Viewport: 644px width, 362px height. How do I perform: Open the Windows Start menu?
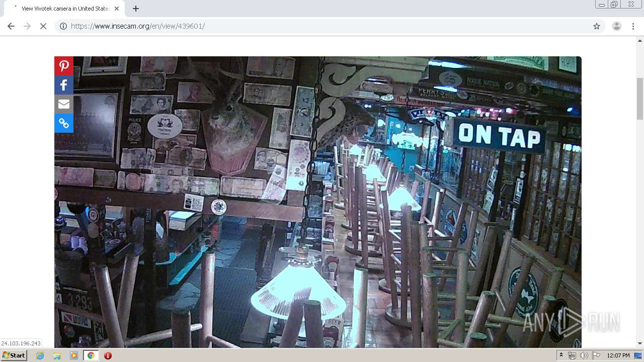(14, 355)
